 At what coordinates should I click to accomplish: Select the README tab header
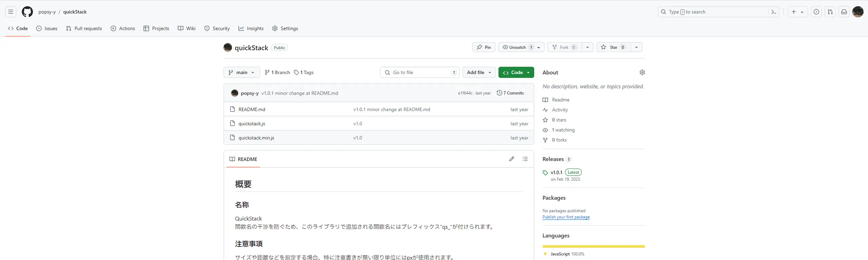coord(243,159)
